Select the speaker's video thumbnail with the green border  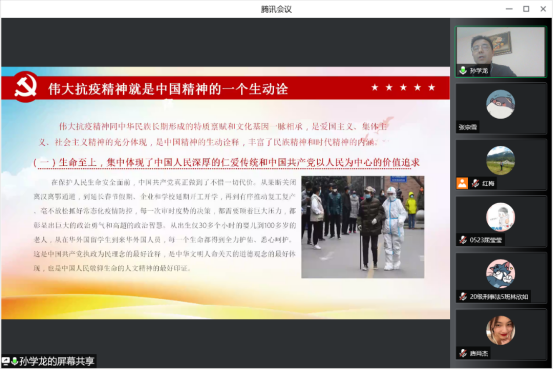[500, 52]
